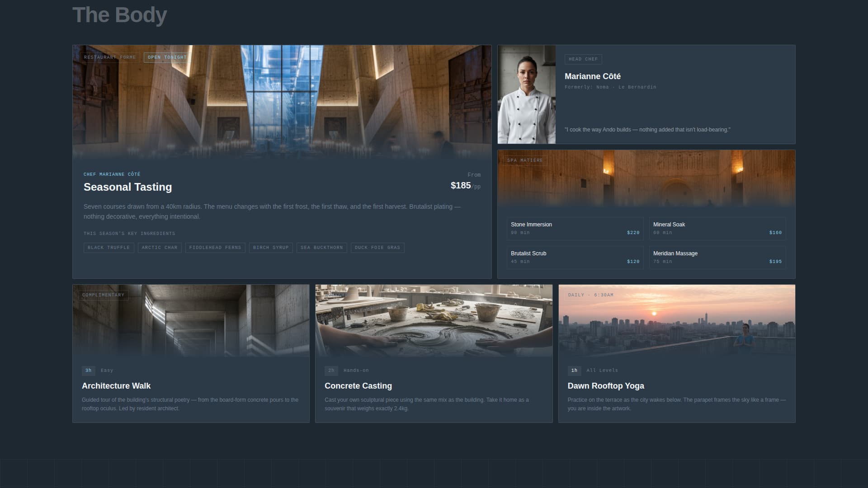Click the 3h duration chip on Architecture Walk

(88, 371)
